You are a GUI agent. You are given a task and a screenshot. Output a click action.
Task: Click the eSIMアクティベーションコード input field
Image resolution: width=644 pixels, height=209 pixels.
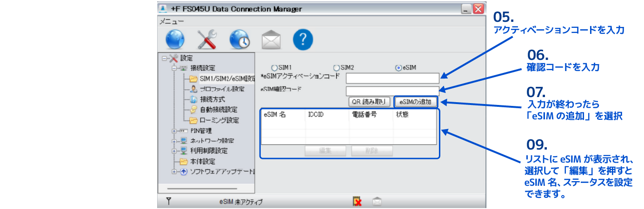point(392,78)
